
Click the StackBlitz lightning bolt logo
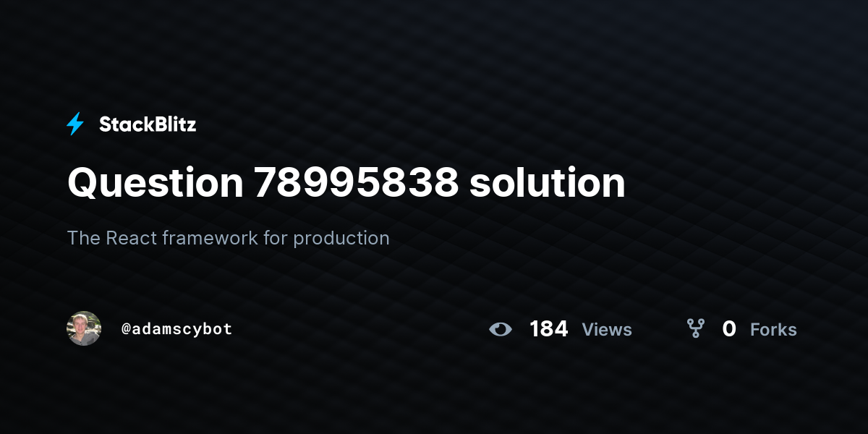tap(75, 124)
